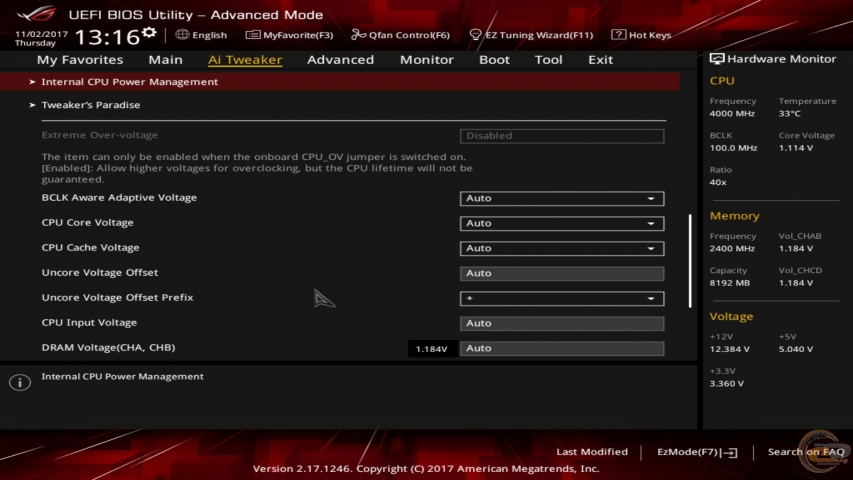Click the 1.184V DRAM voltage readout
The width and height of the screenshot is (853, 480).
pos(431,349)
